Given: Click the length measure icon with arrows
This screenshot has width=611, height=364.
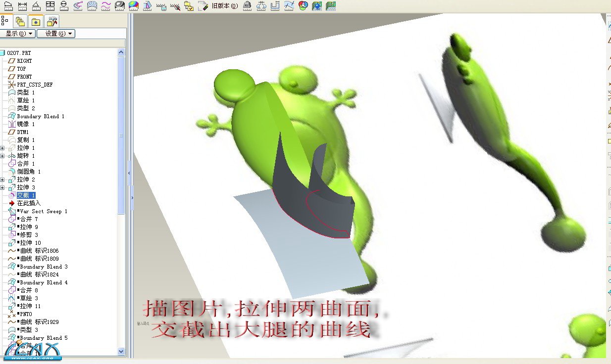Looking at the screenshot, I should 22,6.
